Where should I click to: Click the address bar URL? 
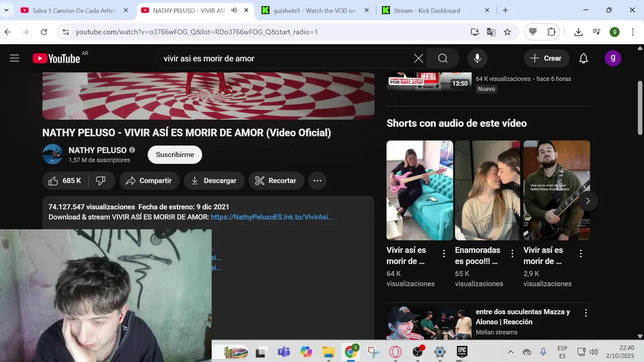click(197, 32)
